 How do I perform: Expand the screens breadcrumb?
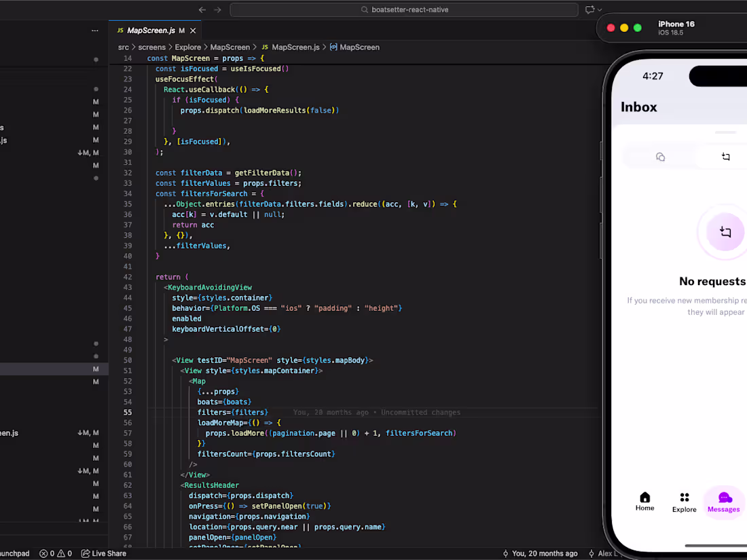pos(151,47)
